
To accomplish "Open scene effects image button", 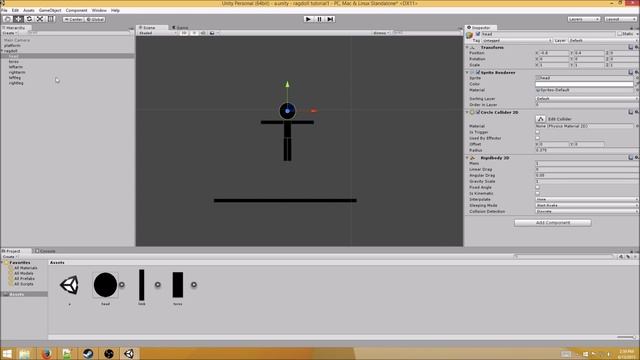I will 212,33.
